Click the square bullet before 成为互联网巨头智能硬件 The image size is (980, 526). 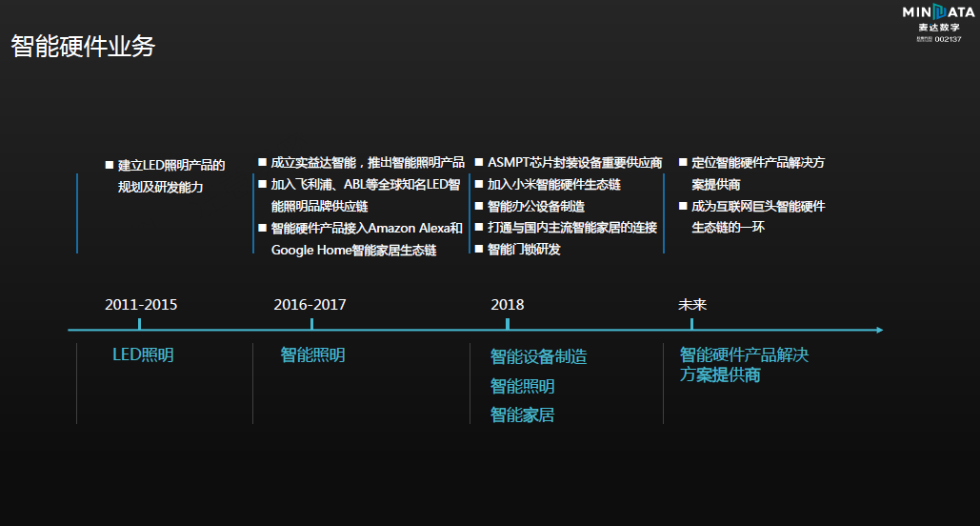683,206
